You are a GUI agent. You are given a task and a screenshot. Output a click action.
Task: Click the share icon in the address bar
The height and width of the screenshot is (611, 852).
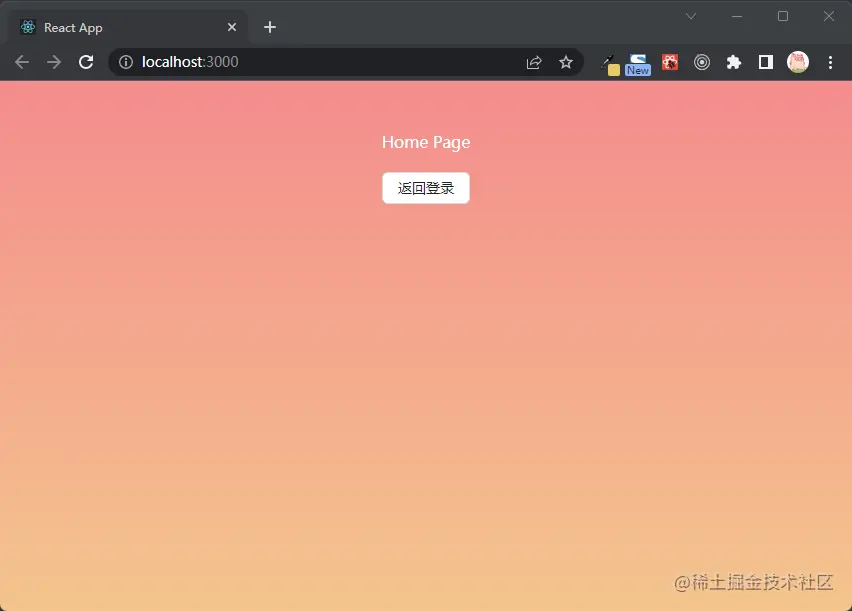[533, 61]
